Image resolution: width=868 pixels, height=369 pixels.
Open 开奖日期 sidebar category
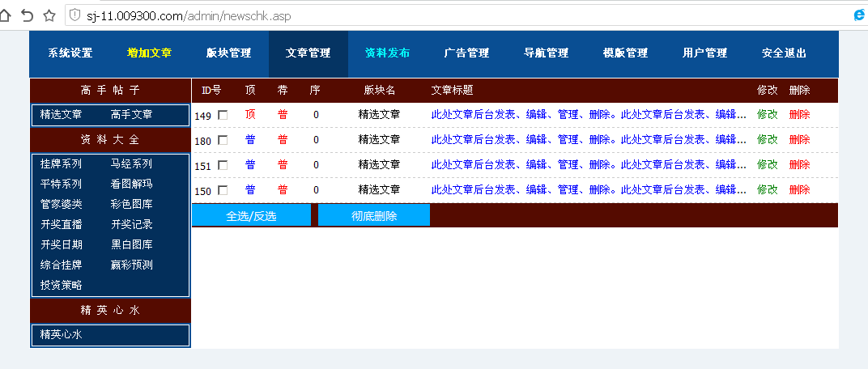pos(61,244)
